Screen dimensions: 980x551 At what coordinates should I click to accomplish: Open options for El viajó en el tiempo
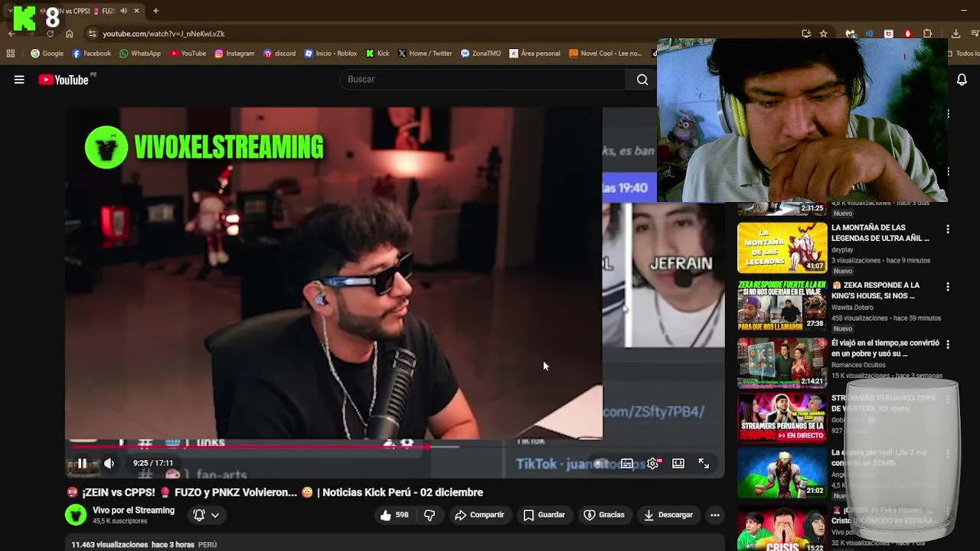(x=948, y=344)
